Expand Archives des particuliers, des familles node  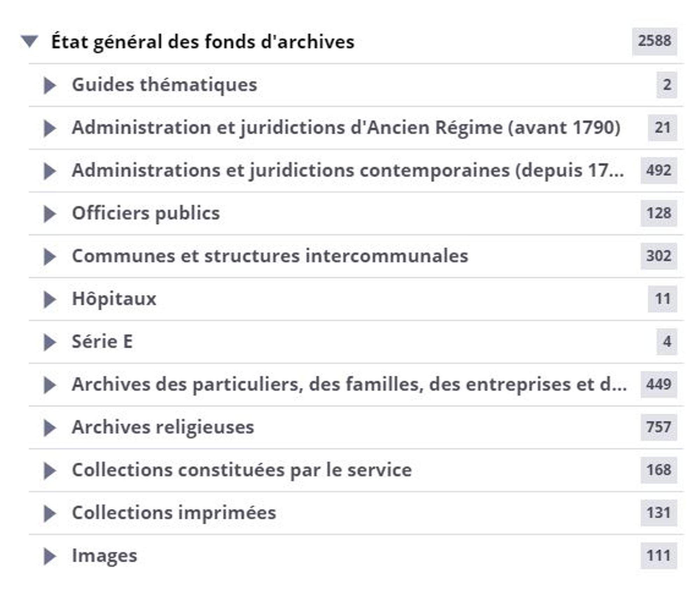click(50, 385)
